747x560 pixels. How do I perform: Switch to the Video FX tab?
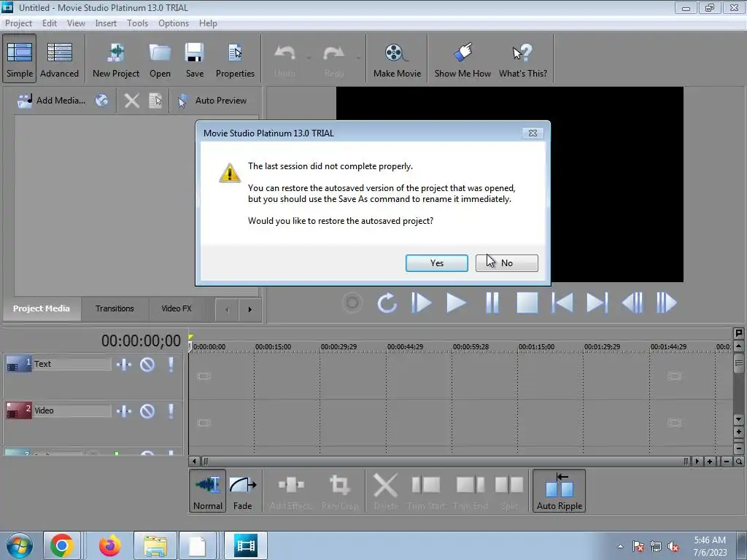(177, 308)
